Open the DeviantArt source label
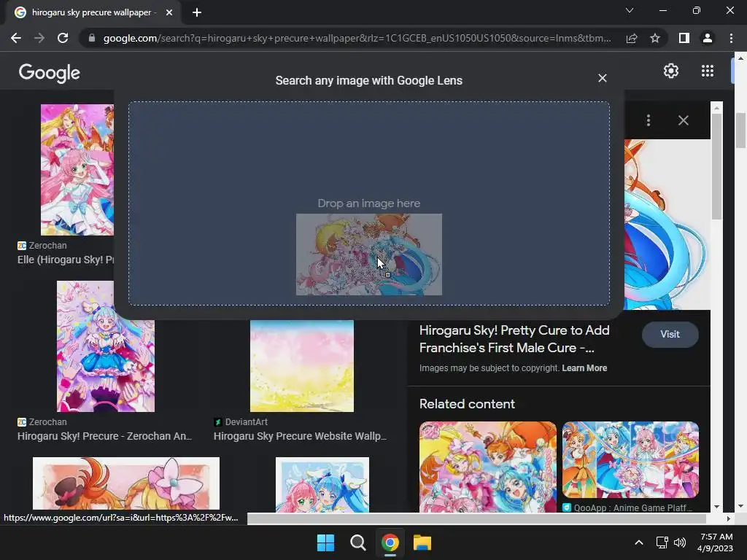Screen dimensions: 747x560 pos(241,422)
